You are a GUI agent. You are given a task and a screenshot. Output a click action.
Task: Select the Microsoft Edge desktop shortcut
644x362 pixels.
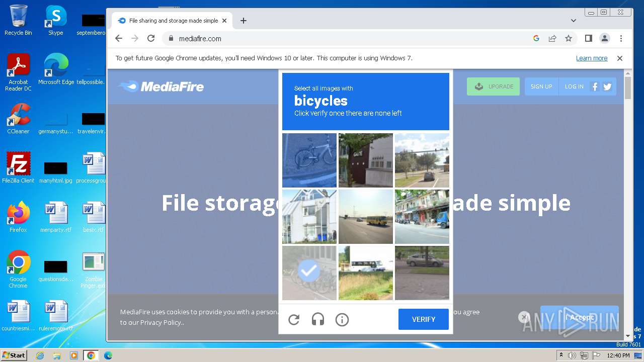(x=56, y=69)
